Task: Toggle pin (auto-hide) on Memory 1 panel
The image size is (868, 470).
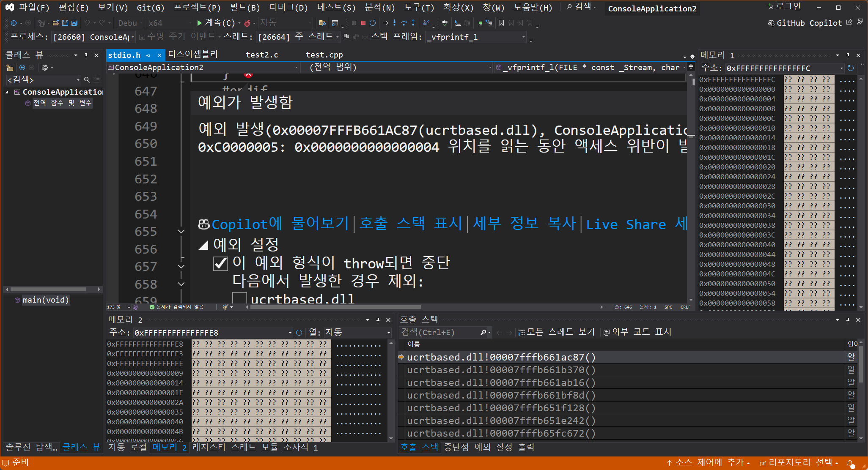Action: pos(848,55)
